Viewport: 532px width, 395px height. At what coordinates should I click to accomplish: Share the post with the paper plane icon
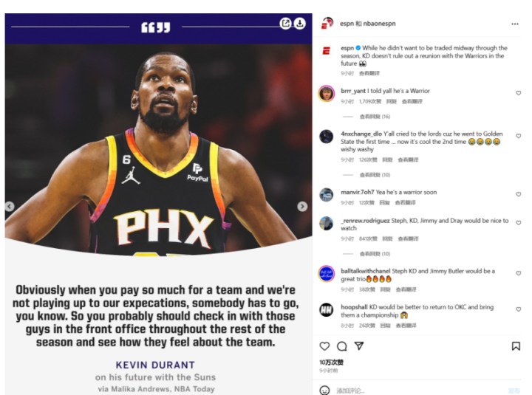(x=359, y=346)
